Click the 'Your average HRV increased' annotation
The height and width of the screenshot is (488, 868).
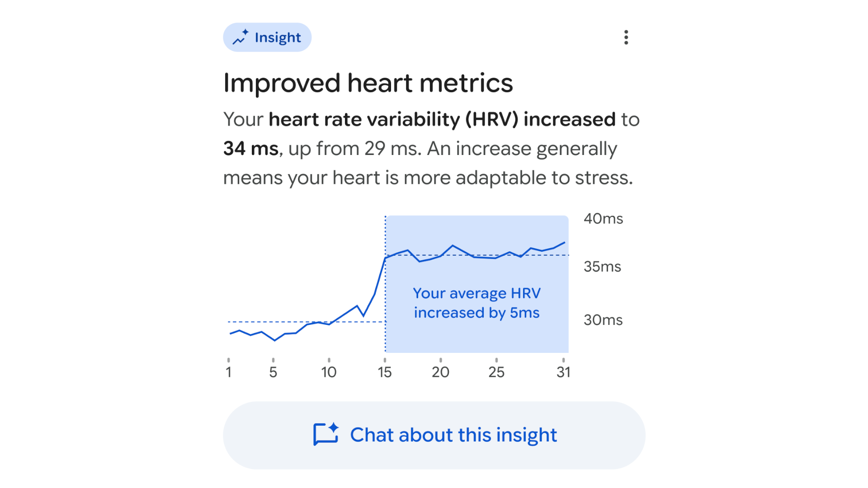[x=476, y=303]
